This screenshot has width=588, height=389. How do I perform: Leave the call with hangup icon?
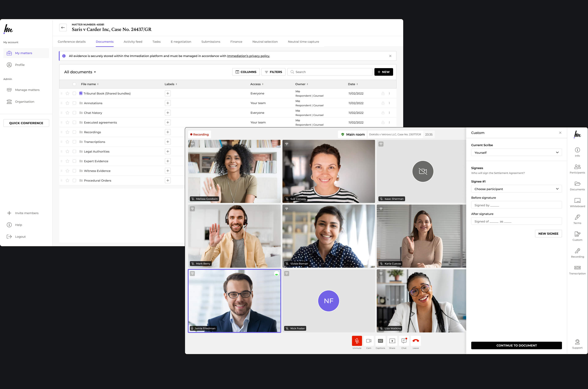click(416, 341)
